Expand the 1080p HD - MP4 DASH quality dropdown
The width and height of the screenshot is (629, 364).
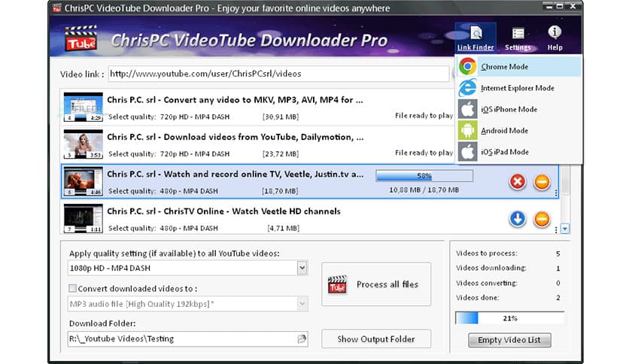(x=302, y=268)
